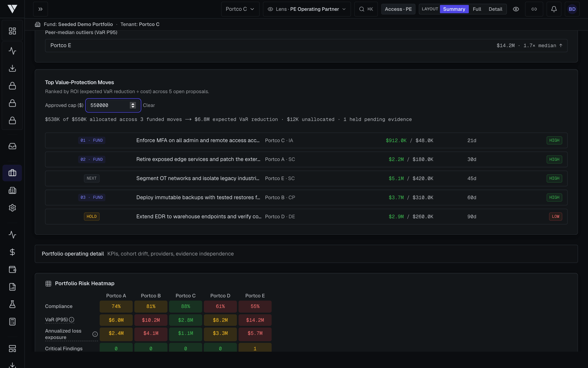This screenshot has width=588, height=368.
Task: Open the inbox tray icon in the sidebar
Action: click(12, 146)
